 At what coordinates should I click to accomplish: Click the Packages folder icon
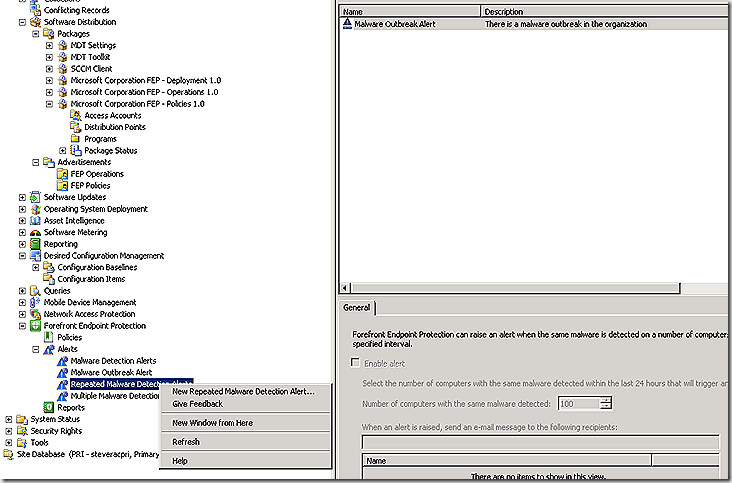pos(49,34)
